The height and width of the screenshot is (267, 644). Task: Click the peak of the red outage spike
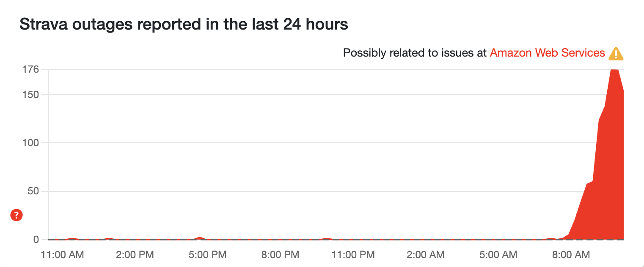(x=614, y=71)
